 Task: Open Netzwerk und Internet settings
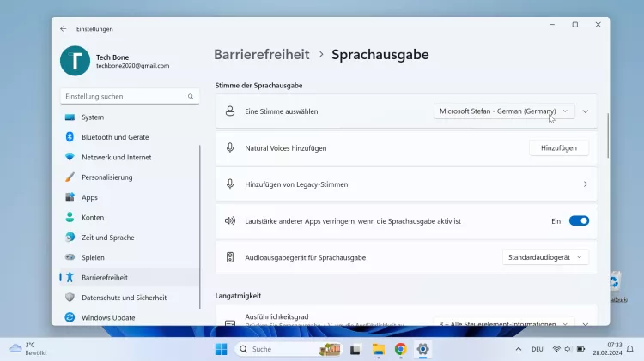[130, 157]
